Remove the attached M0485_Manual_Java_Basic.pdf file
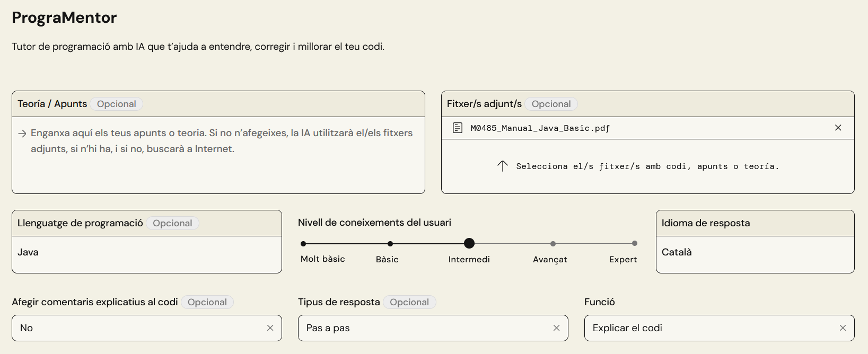The image size is (868, 354). point(838,128)
